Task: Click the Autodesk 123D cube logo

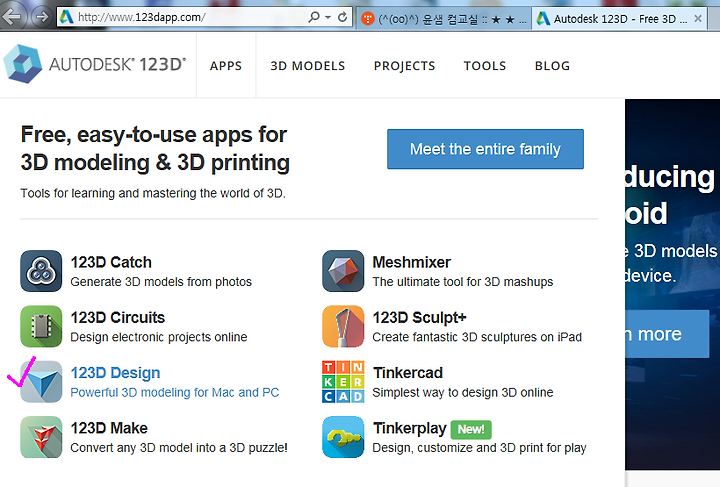Action: pos(22,64)
